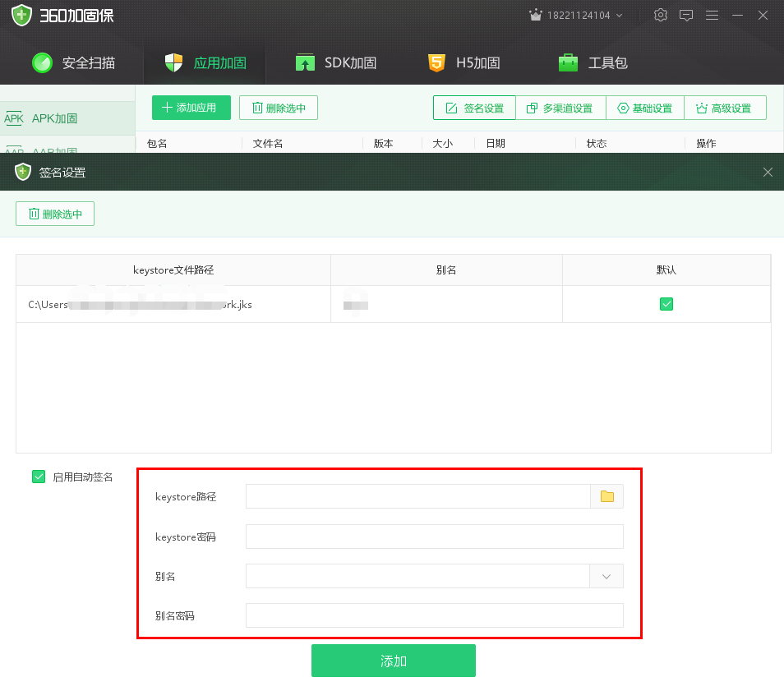Click the 360加固保 shield logo
This screenshot has width=784, height=691.
[x=21, y=15]
